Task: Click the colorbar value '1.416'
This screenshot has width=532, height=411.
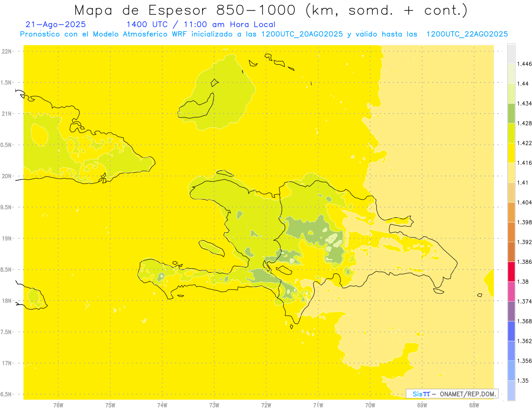Action: [x=525, y=163]
